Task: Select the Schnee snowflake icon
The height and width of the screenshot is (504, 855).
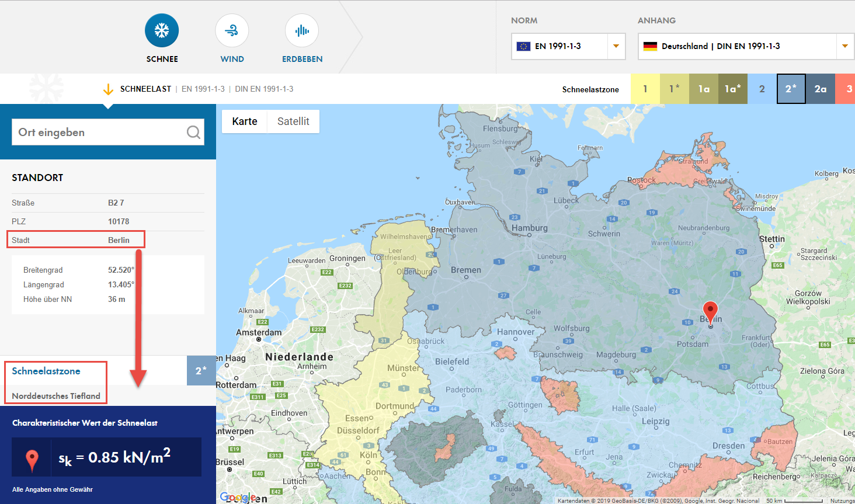Action: tap(162, 30)
